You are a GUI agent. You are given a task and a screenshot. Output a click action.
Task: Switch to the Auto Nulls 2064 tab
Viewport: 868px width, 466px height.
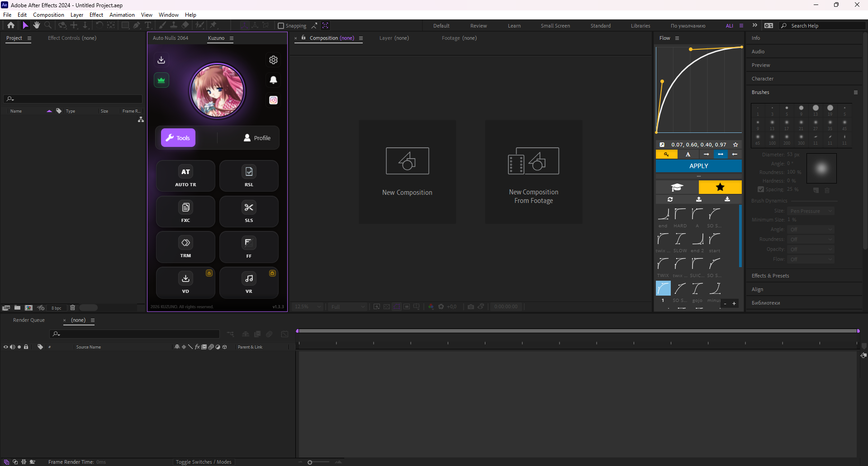click(171, 38)
